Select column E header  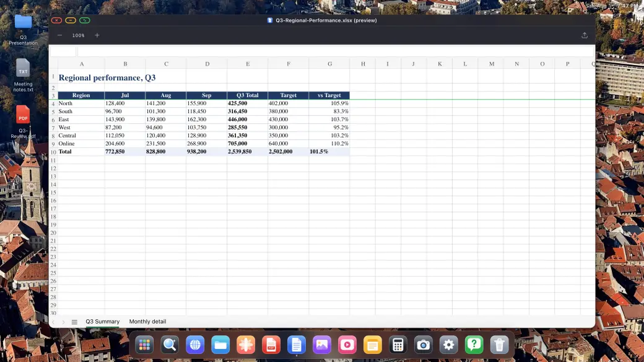click(248, 64)
